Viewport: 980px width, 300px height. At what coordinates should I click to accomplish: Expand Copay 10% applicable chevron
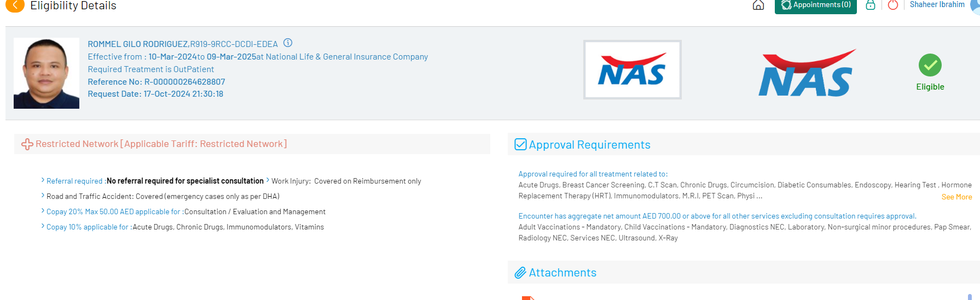[43, 226]
